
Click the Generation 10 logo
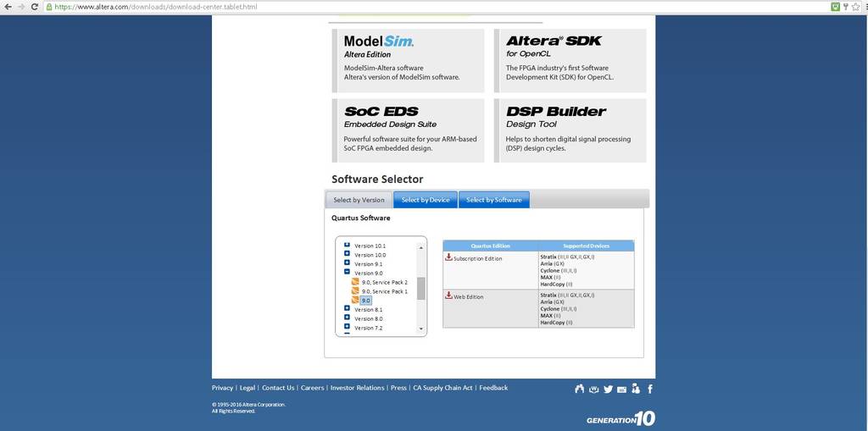621,419
